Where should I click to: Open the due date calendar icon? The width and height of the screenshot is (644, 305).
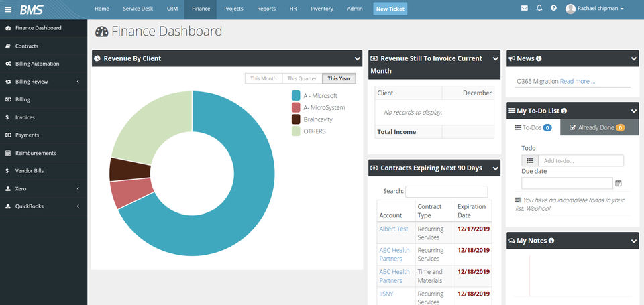tap(619, 184)
